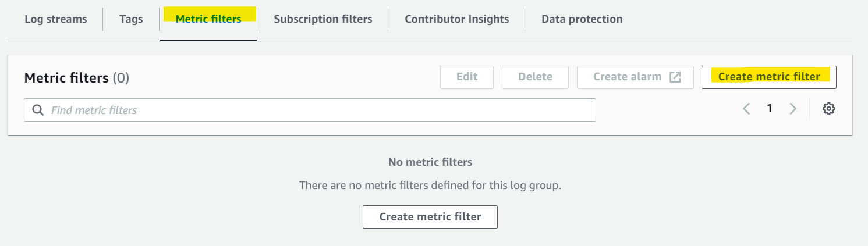Screen dimensions: 868x246
Task: Click the search magnifier icon
Action: point(38,110)
